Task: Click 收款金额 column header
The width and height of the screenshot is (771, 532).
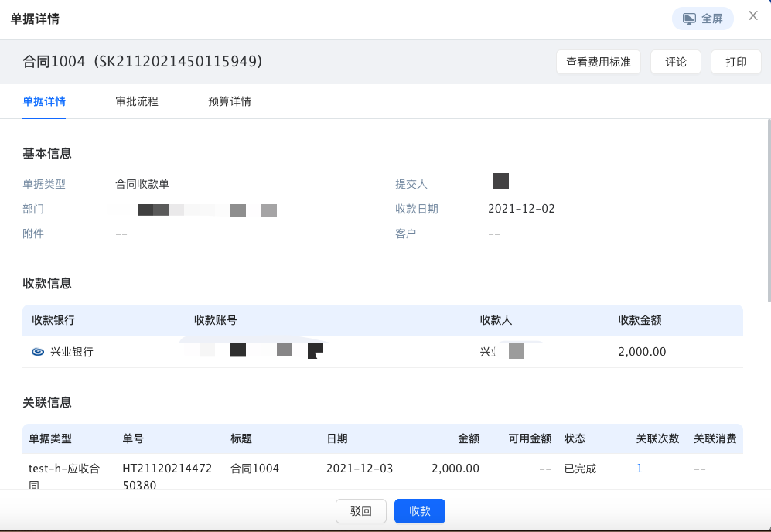Action: [640, 321]
